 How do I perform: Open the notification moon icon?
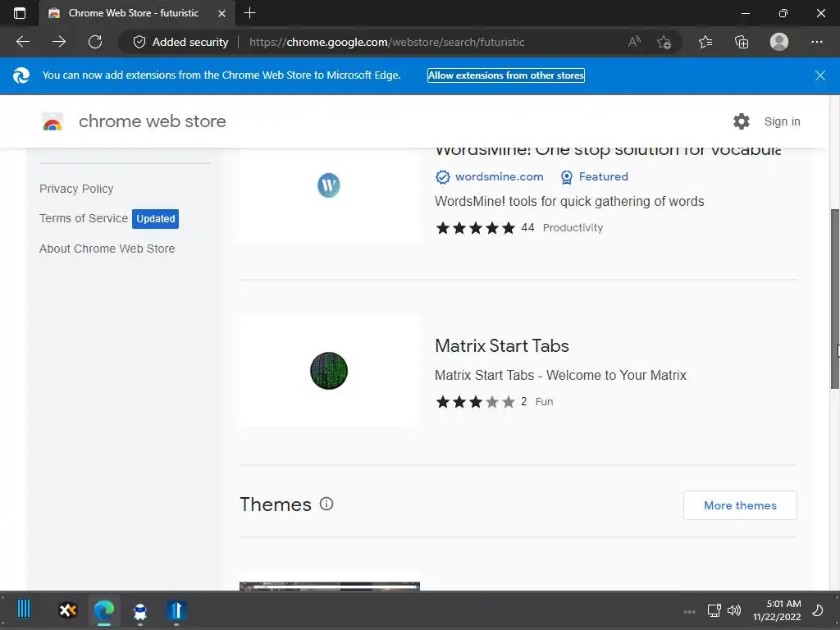point(818,610)
